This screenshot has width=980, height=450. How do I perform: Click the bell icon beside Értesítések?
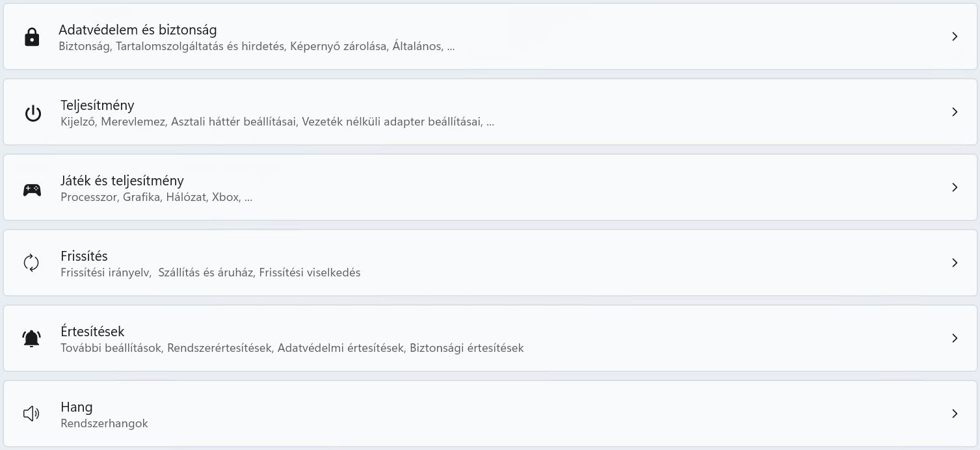31,339
